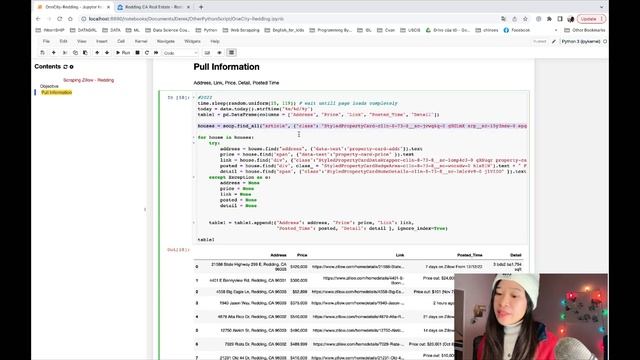Image resolution: width=640 pixels, height=360 pixels.
Task: Open the Help menu
Action: (215, 41)
